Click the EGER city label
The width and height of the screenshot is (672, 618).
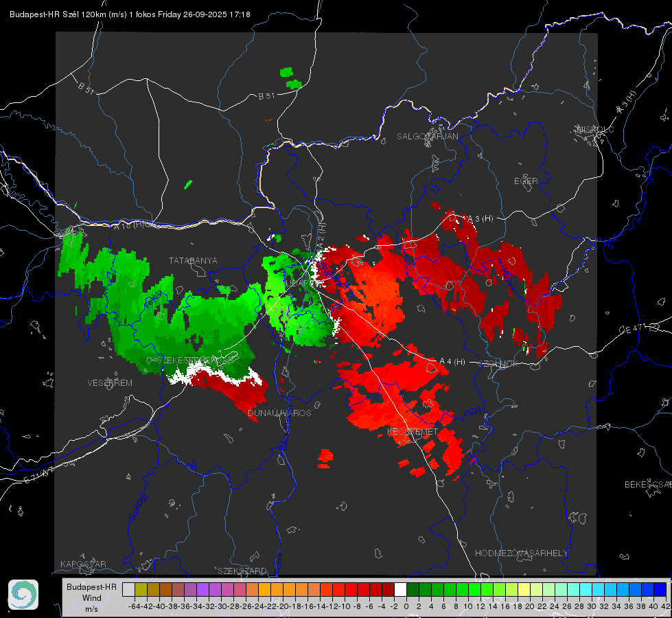pyautogui.click(x=526, y=181)
